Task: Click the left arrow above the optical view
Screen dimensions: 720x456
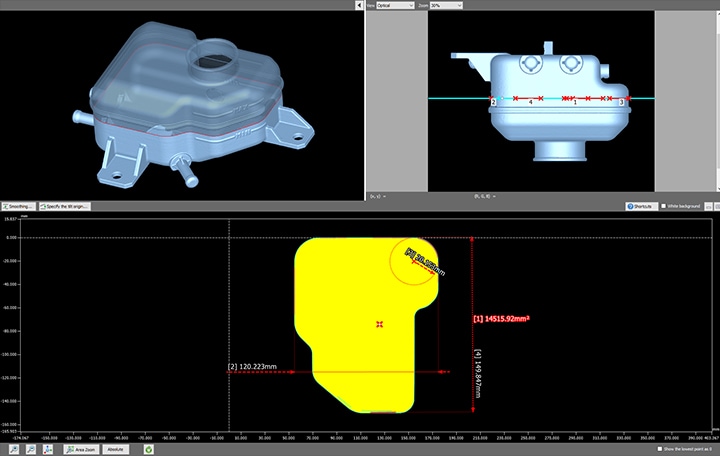Action: (x=359, y=5)
